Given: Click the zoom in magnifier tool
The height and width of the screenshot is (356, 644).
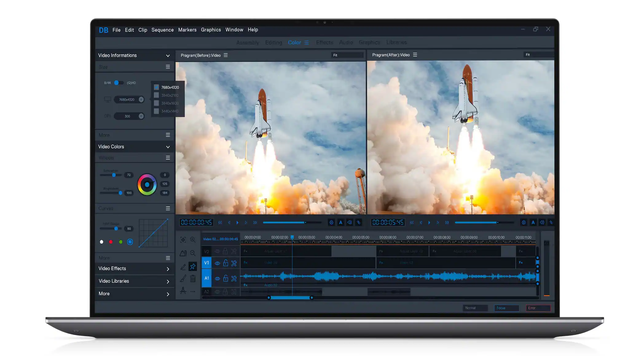Looking at the screenshot, I should pyautogui.click(x=193, y=240).
